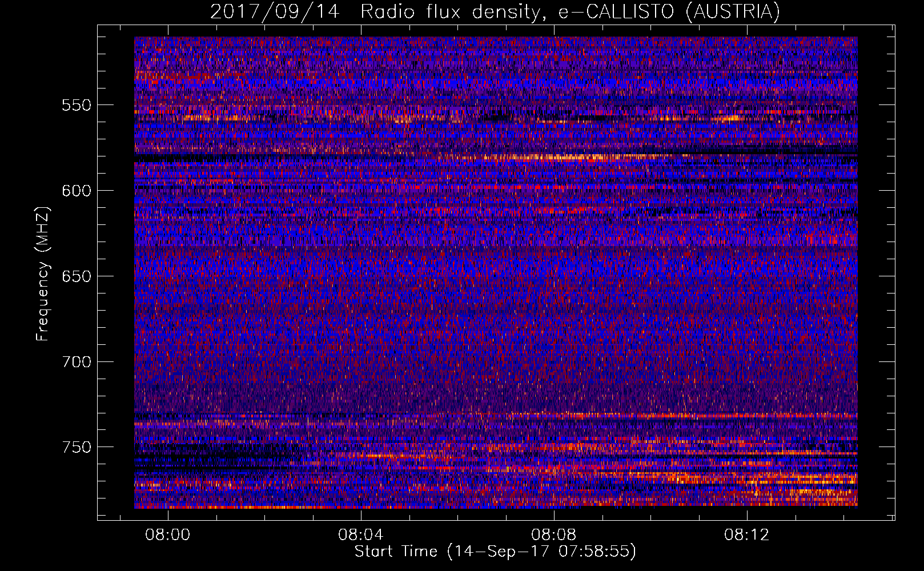Click the 750 frequency tick label
The height and width of the screenshot is (571, 924).
click(77, 447)
